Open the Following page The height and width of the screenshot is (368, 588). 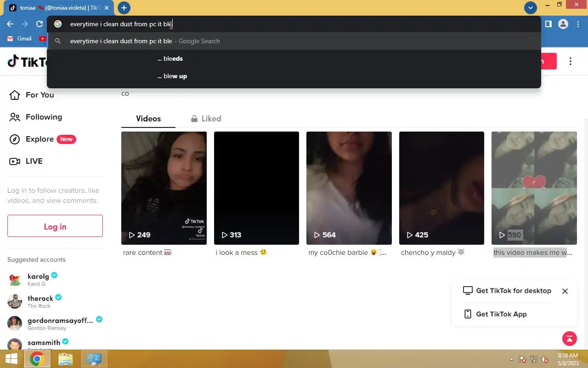35,117
